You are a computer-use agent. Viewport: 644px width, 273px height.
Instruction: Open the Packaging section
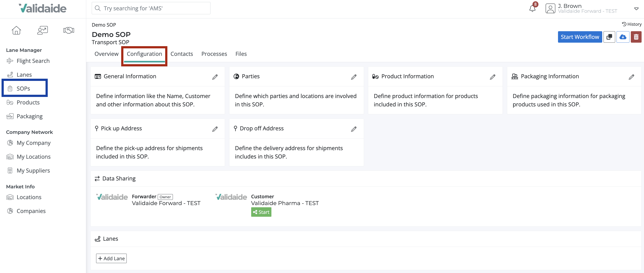pos(29,116)
